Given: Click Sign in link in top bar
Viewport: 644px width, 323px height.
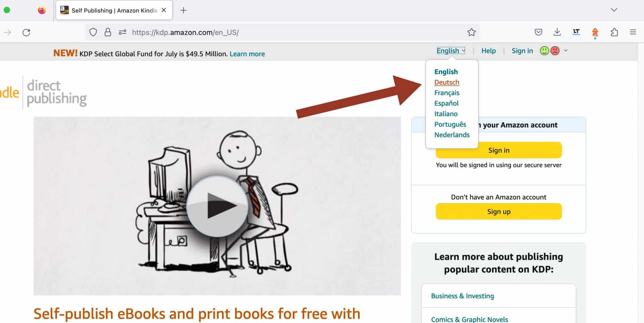Looking at the screenshot, I should 522,51.
